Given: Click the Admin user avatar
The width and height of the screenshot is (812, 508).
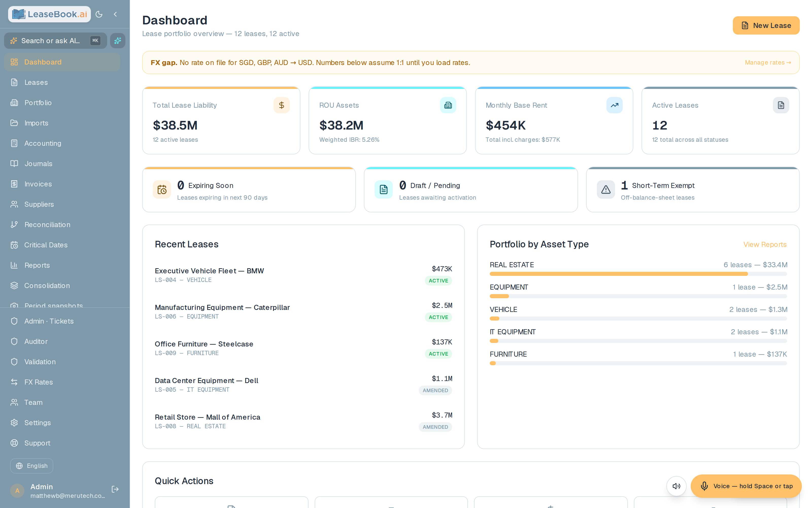Looking at the screenshot, I should 17,491.
